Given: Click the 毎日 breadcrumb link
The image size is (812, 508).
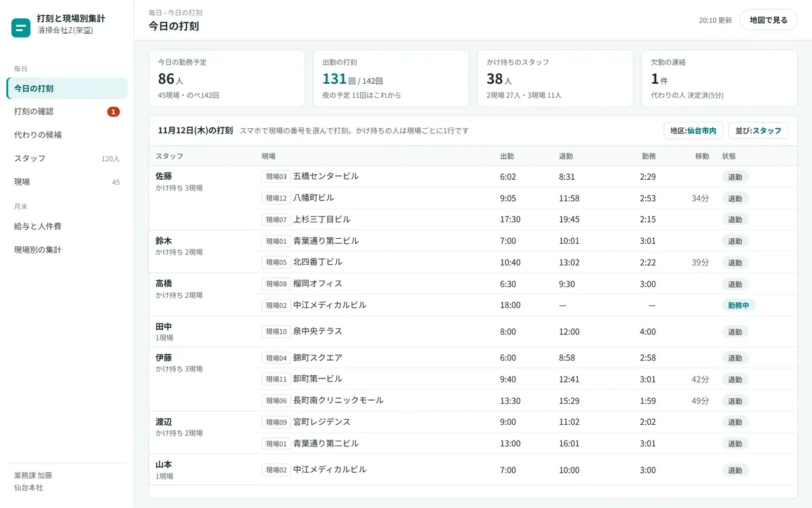Looking at the screenshot, I should tap(155, 13).
